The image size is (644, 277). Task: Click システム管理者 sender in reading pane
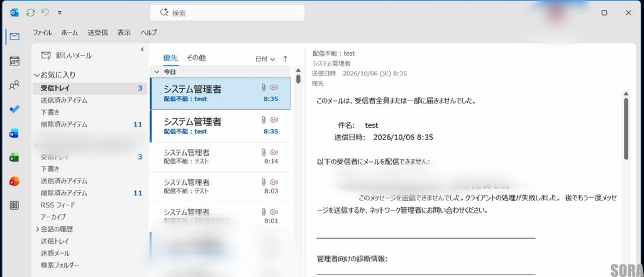[331, 63]
